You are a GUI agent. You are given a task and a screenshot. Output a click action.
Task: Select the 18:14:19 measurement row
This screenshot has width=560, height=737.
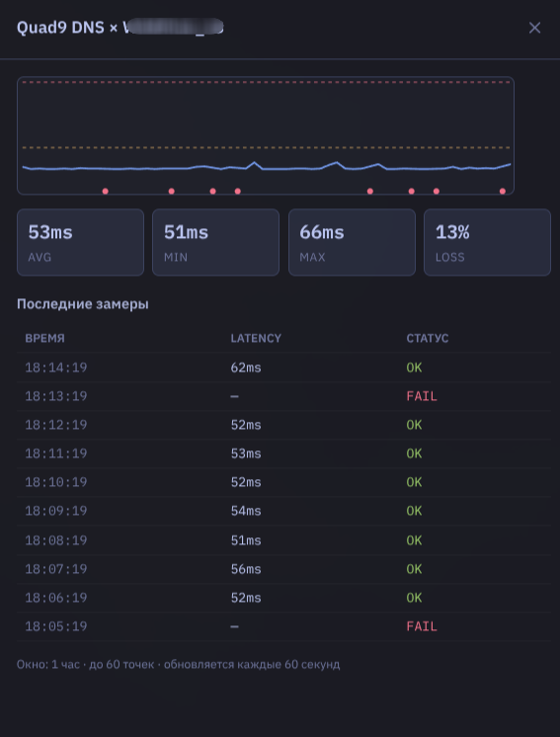click(283, 368)
